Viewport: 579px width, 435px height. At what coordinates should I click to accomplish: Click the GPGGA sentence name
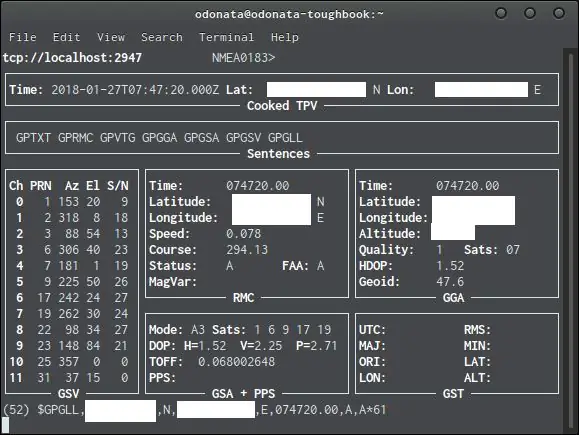coord(160,138)
